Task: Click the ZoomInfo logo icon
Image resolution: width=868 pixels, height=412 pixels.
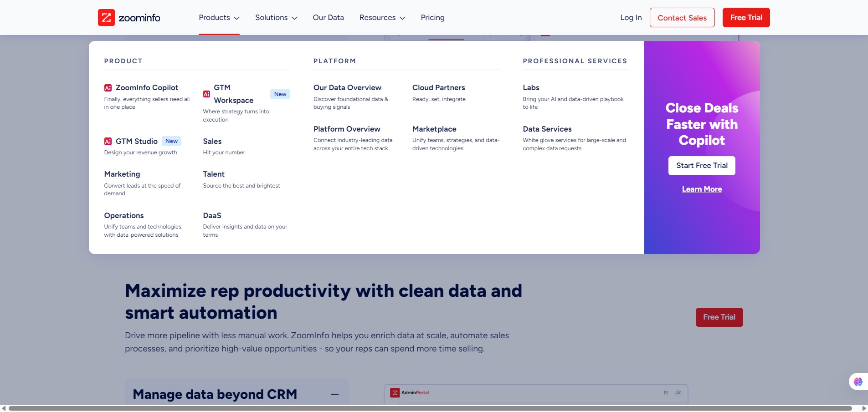Action: 106,18
